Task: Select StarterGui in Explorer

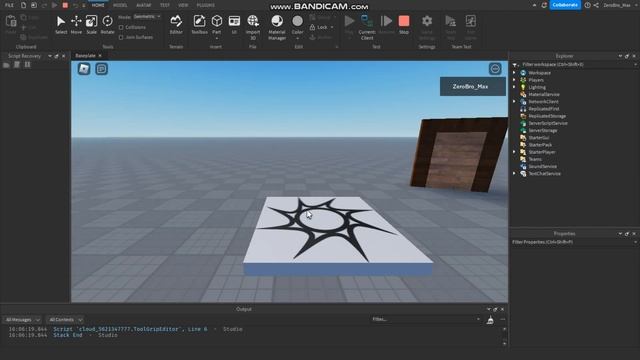Action: coord(538,138)
